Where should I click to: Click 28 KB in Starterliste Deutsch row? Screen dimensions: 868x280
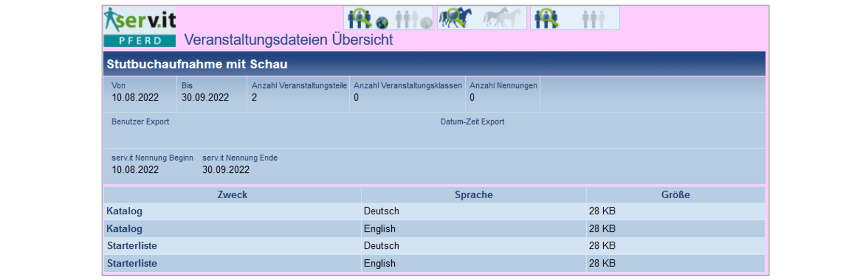click(x=602, y=246)
